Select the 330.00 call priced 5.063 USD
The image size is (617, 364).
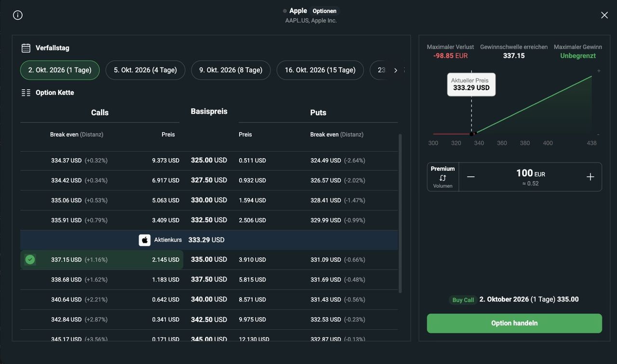click(102, 200)
